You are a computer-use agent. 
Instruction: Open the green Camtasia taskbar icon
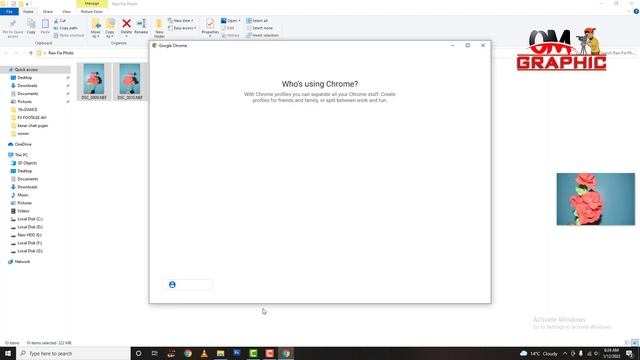coord(253,353)
